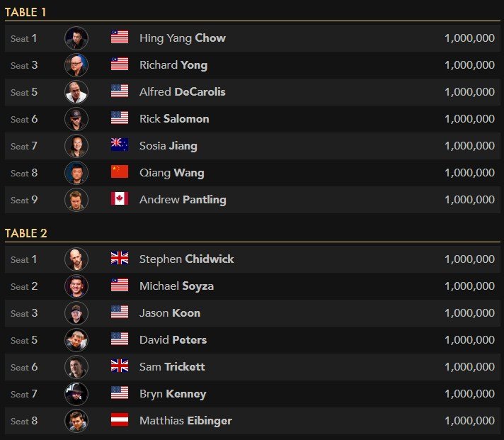Screen dimensions: 504x440
Task: Click Hing Yang Chow's player avatar
Action: tap(76, 38)
